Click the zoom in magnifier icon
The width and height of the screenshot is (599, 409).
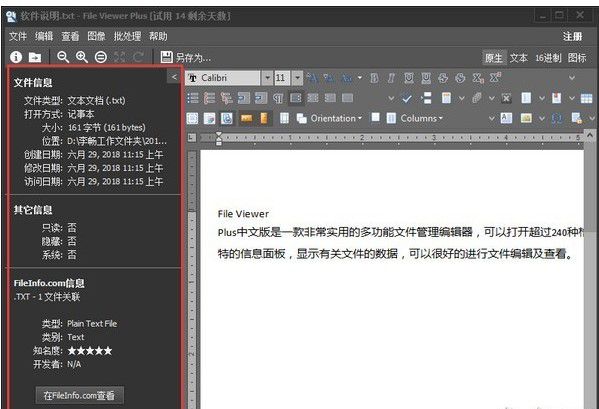(82, 57)
